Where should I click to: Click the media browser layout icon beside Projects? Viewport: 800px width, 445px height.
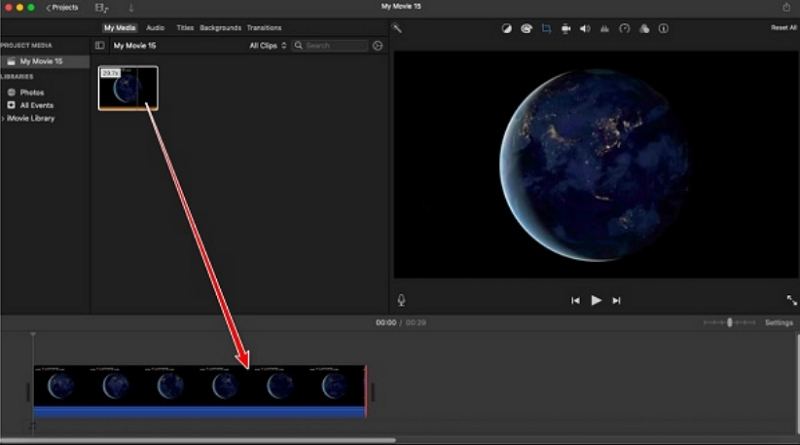102,8
